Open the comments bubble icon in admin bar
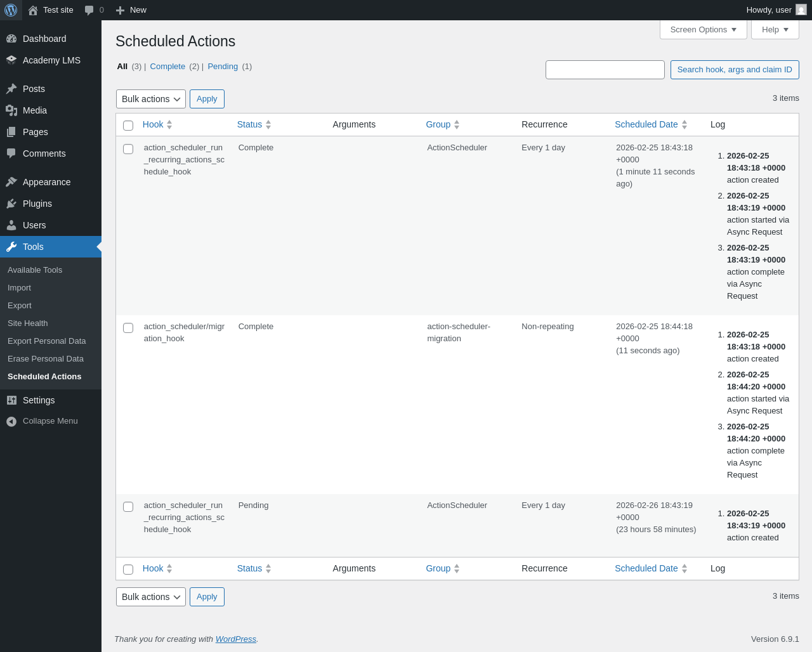 pyautogui.click(x=89, y=10)
